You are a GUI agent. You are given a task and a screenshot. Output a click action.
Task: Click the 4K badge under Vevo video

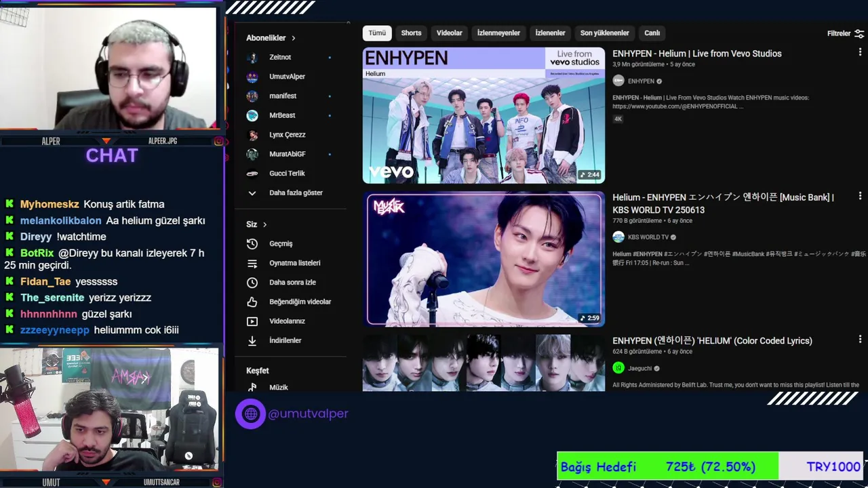point(618,119)
